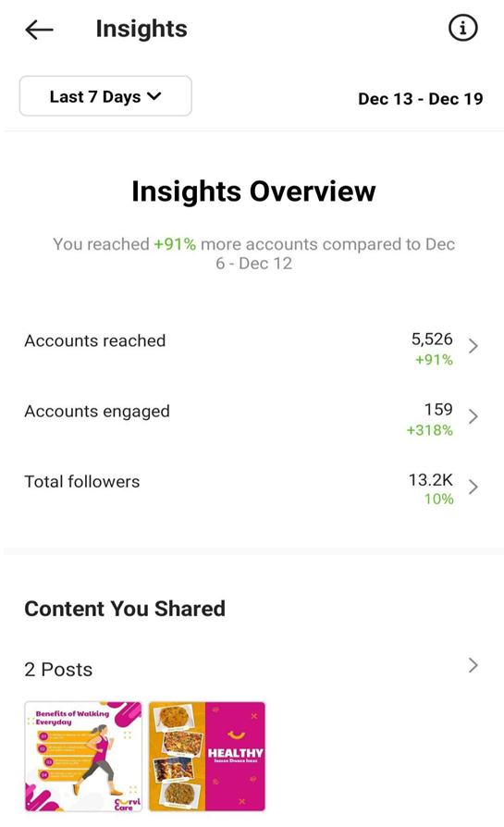Expand the Total followers chevron arrow
This screenshot has width=504, height=827.
[x=473, y=487]
